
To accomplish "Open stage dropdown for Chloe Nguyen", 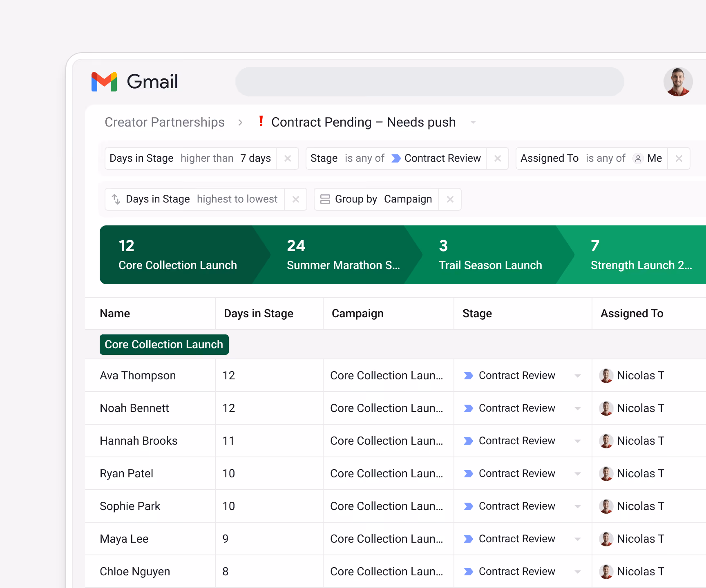I will point(577,572).
